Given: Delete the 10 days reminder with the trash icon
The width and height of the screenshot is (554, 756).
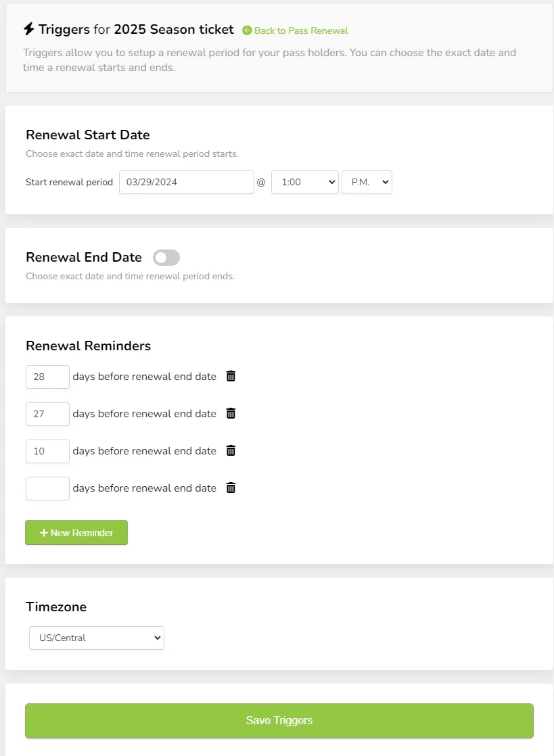Looking at the screenshot, I should (231, 450).
